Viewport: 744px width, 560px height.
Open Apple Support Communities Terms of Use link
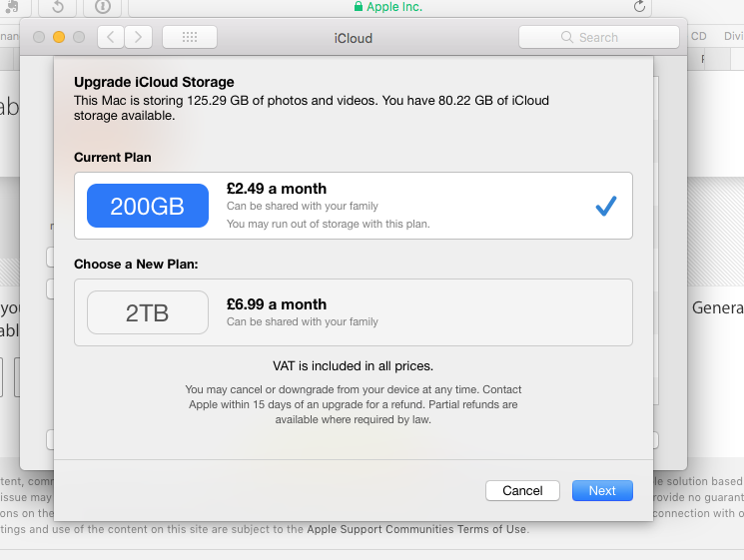pos(416,529)
